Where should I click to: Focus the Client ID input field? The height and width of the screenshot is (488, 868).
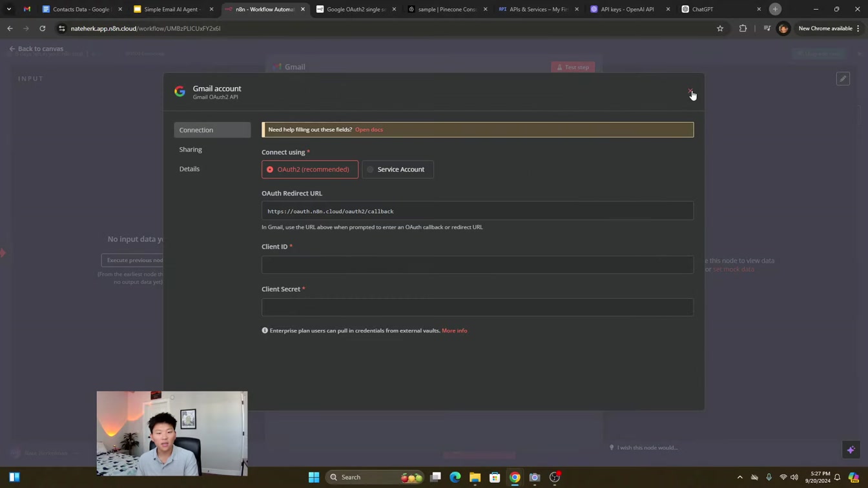point(477,265)
